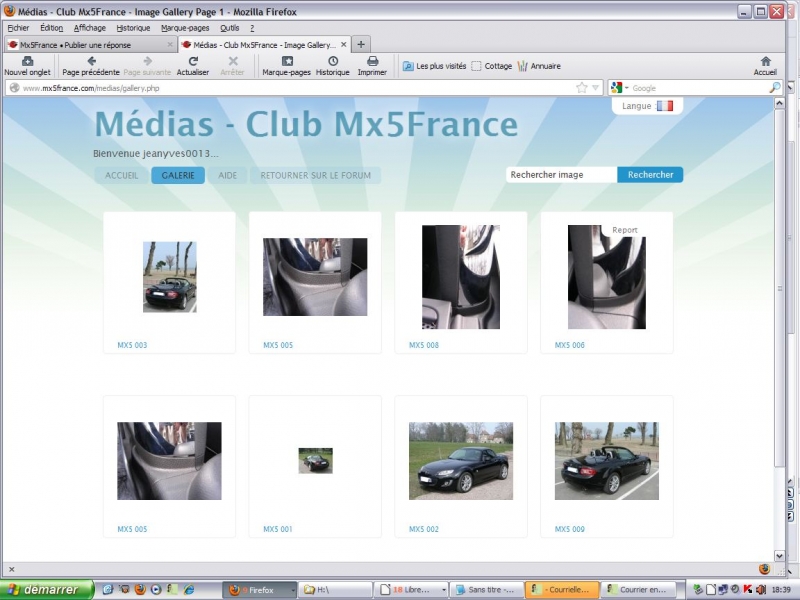
Task: Click the MX5 003 title link
Action: (x=132, y=345)
